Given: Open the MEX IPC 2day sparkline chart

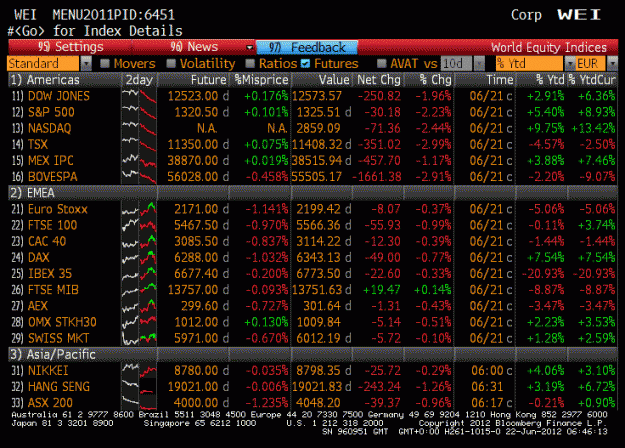Looking at the screenshot, I should [139, 161].
